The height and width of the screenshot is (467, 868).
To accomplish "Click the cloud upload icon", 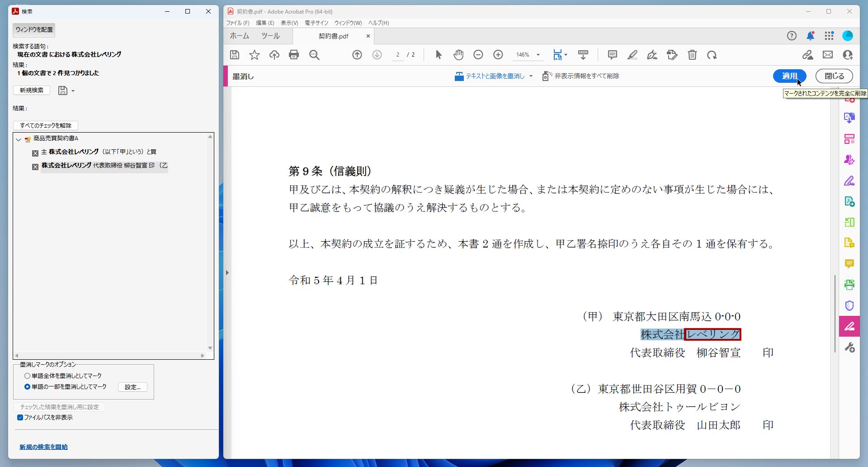I will pyautogui.click(x=274, y=55).
